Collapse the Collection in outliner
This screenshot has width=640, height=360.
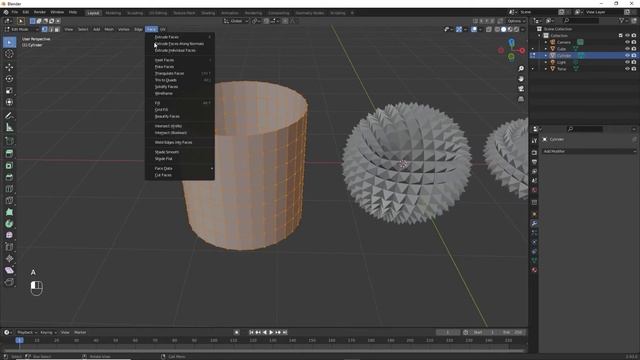pos(540,36)
